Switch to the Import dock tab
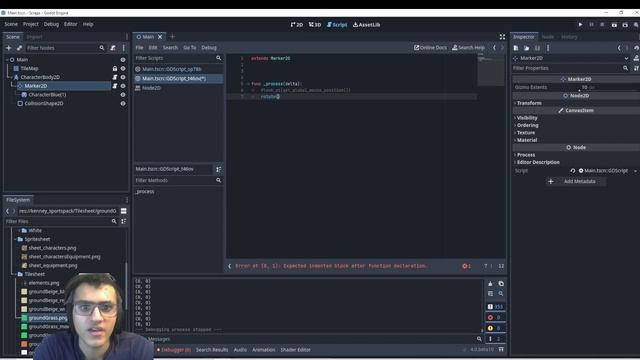This screenshot has width=640, height=360. 34,37
